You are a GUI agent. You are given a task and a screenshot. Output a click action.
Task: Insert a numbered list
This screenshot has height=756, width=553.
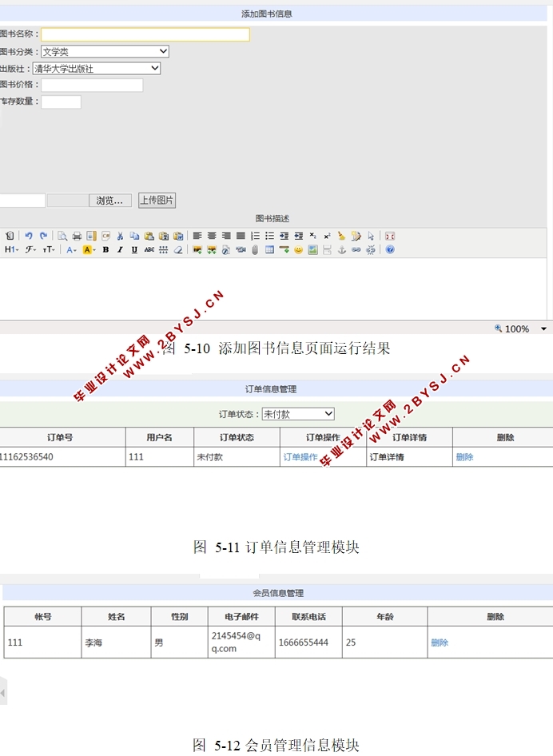[255, 236]
